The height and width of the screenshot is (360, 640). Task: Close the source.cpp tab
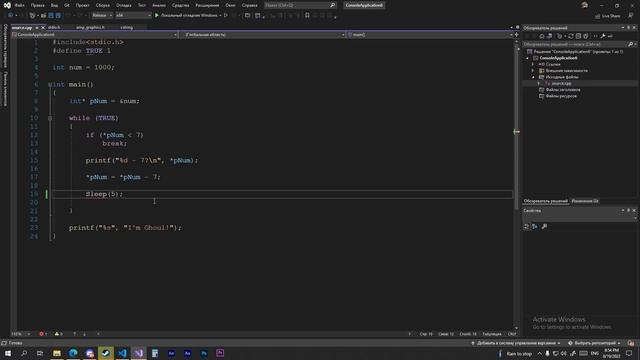[43, 27]
